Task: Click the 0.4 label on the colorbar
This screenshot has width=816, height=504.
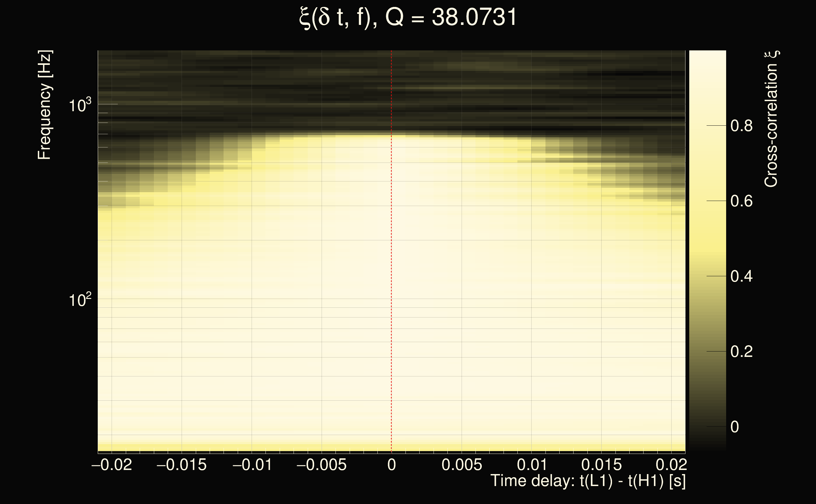Action: (x=741, y=277)
